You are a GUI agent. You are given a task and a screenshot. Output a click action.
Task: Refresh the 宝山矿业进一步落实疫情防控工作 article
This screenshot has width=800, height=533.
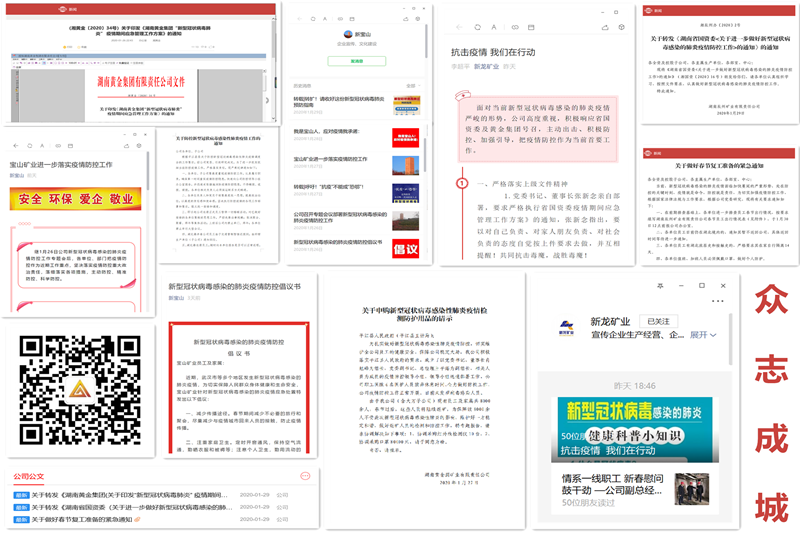tap(30, 146)
